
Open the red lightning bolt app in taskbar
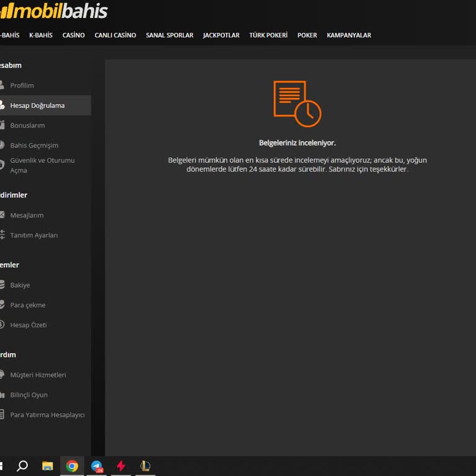tap(121, 465)
